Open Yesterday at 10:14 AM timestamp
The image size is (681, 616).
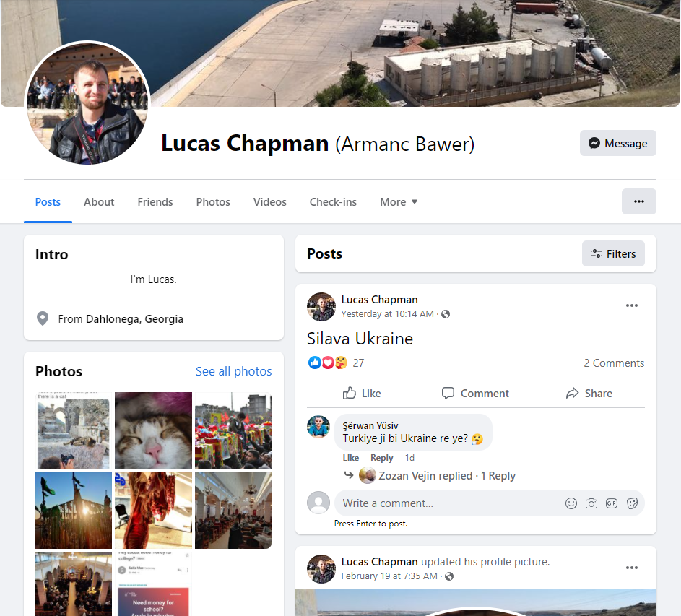(387, 314)
